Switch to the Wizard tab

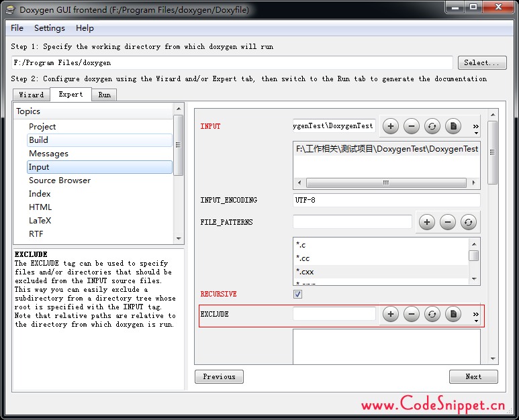coord(32,95)
